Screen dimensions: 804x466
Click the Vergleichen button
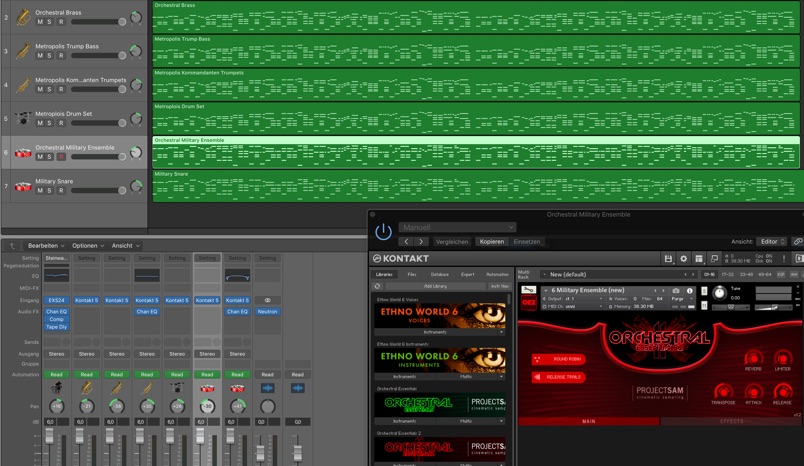(x=452, y=241)
